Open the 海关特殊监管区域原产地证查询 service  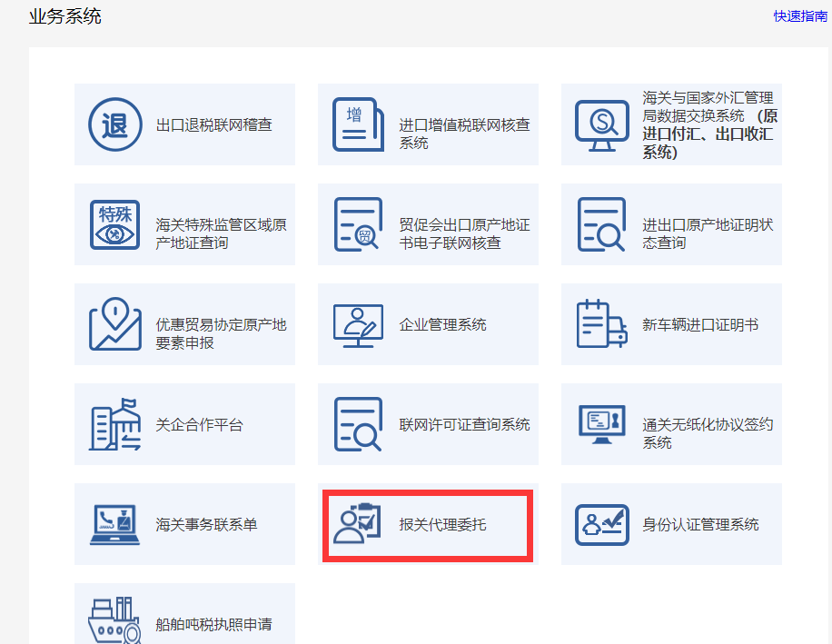point(184,224)
